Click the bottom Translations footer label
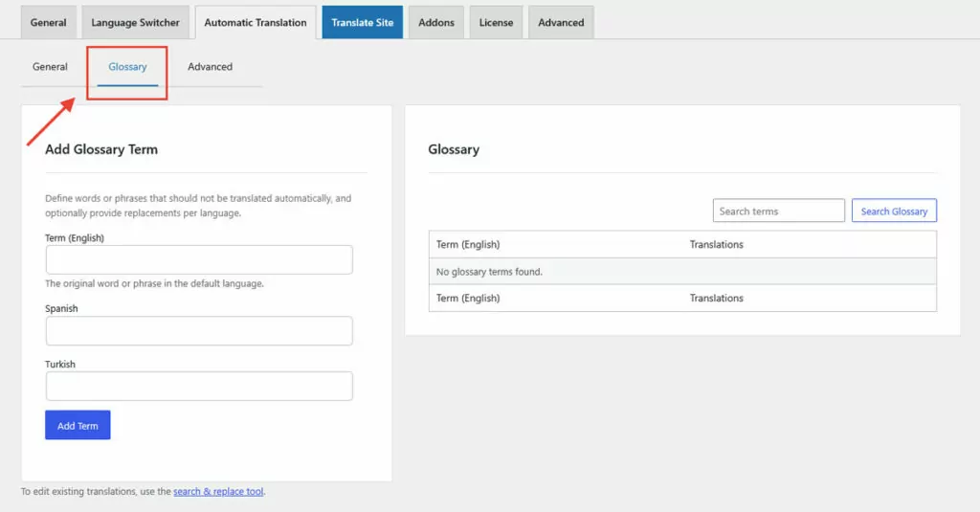980x512 pixels. click(x=716, y=299)
